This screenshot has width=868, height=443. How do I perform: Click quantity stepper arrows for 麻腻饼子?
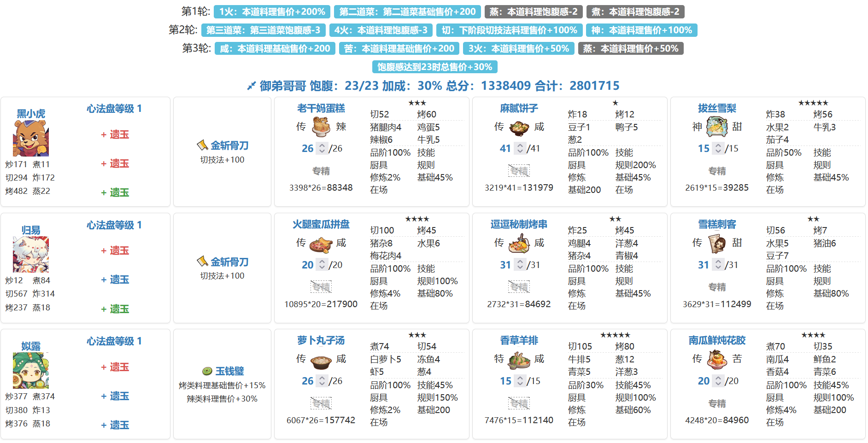[x=520, y=148]
